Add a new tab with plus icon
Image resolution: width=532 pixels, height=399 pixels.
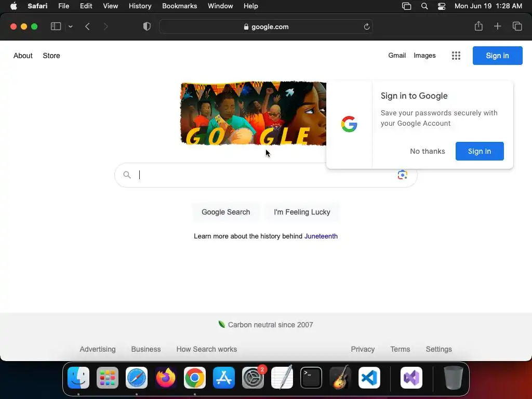tap(497, 26)
